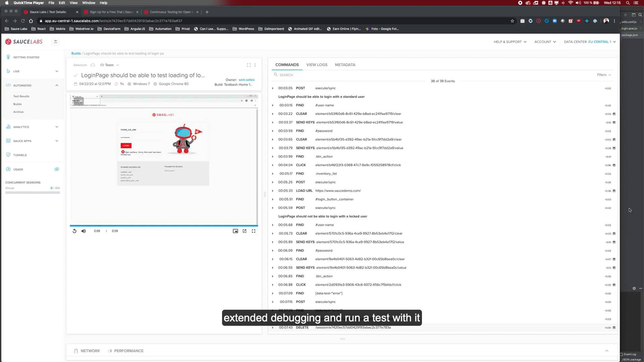Switch to the Commands tab

pos(287,65)
